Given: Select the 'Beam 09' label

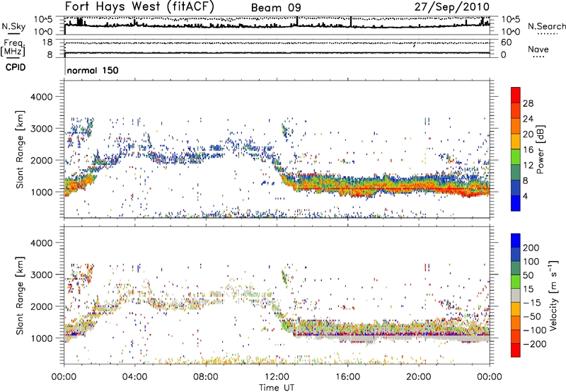Looking at the screenshot, I should (x=276, y=8).
